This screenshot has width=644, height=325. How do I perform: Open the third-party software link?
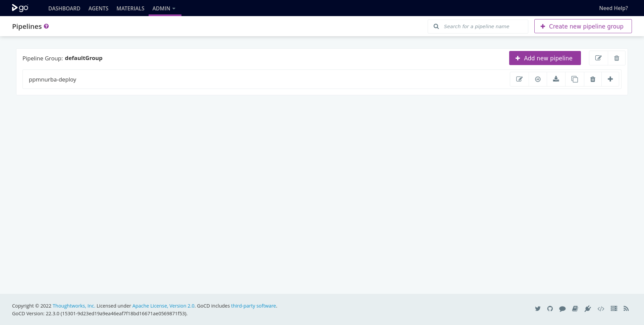pyautogui.click(x=254, y=306)
